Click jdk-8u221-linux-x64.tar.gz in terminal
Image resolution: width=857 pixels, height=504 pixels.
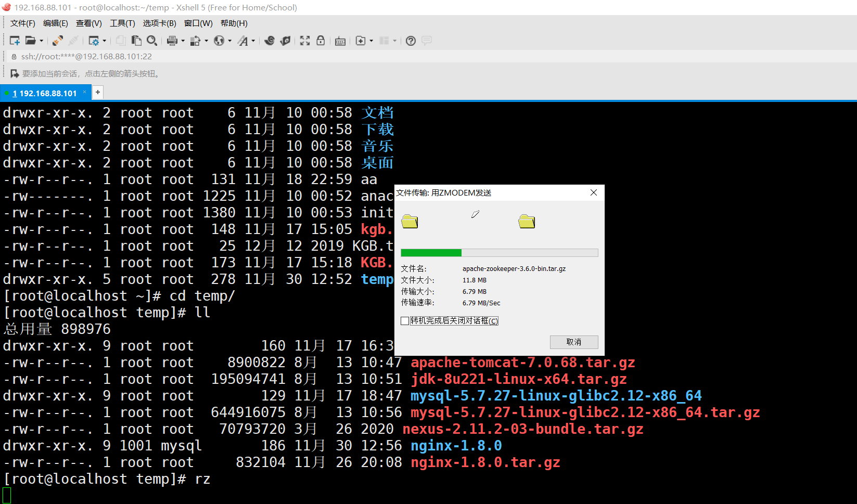tap(519, 379)
